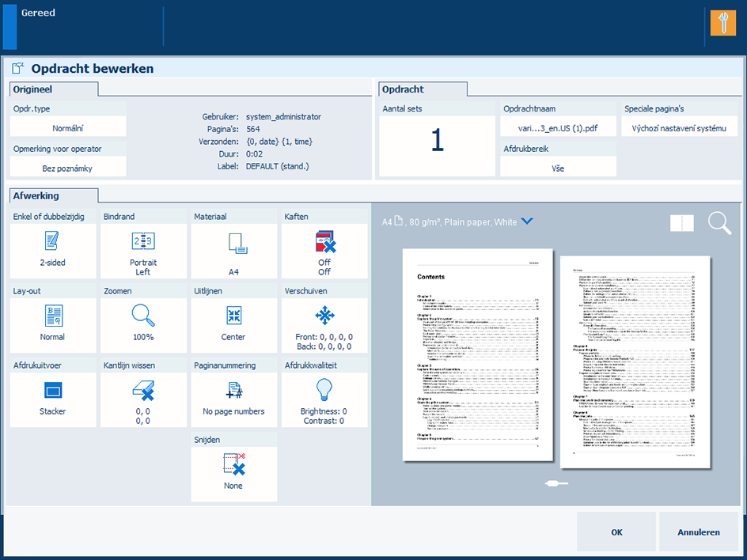747x560 pixels.
Task: Select the Materiaal A4 media icon
Action: [x=233, y=243]
